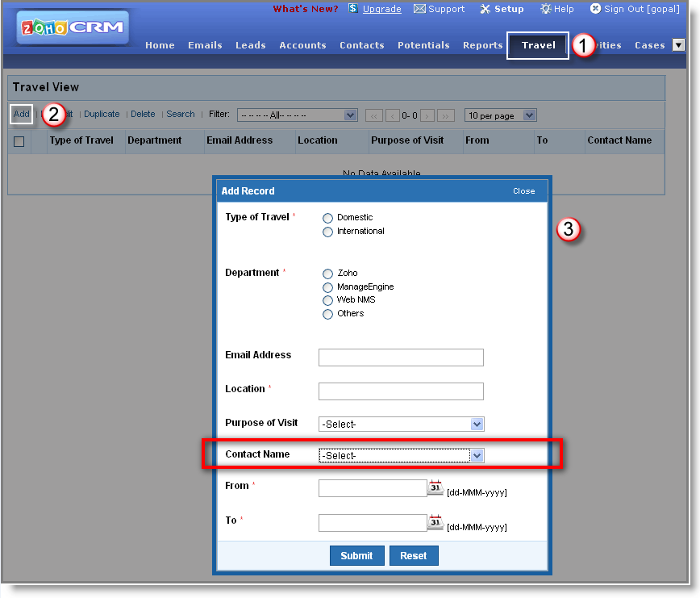Expand the Purpose of Visit dropdown
Screen dimensions: 700x598
click(477, 424)
